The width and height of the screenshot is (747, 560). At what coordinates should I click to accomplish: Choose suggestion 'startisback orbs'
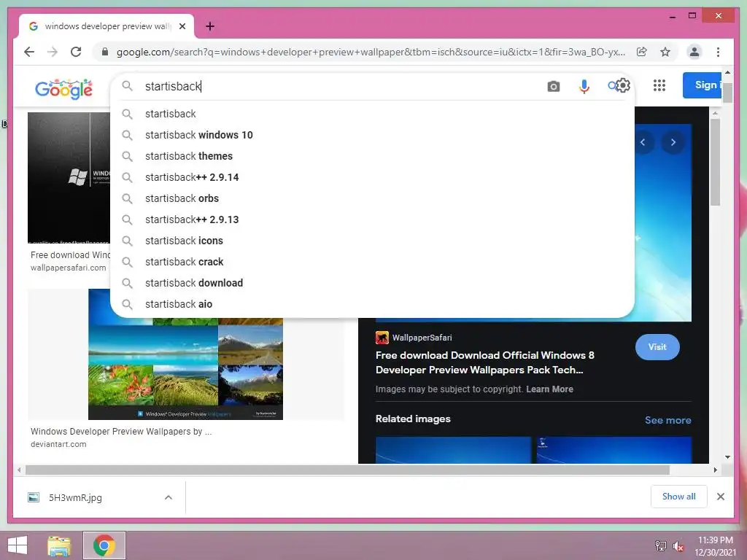coord(372,198)
